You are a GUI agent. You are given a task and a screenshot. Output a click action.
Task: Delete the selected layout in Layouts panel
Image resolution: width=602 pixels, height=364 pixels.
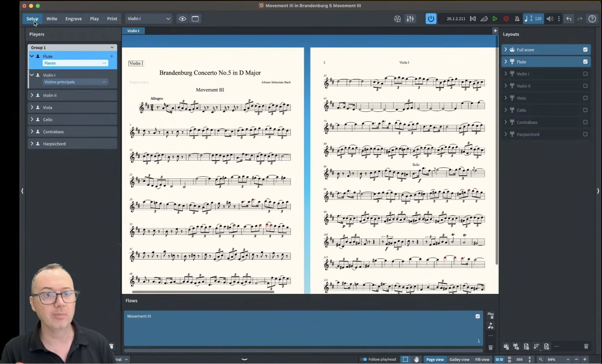tap(586, 346)
